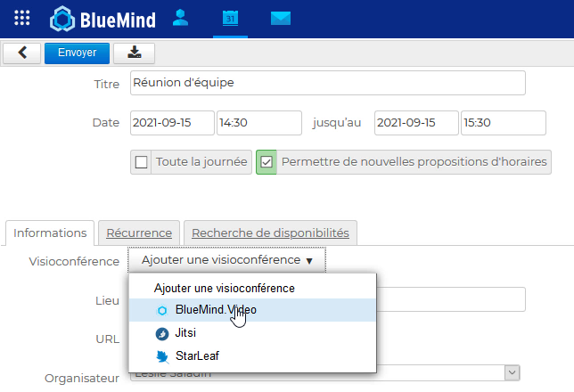Image resolution: width=574 pixels, height=392 pixels.
Task: Click the BlueMind logo
Action: click(102, 18)
